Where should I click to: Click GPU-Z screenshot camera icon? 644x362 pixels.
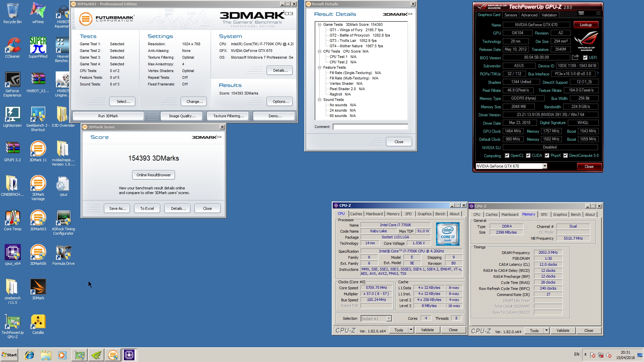581,13
